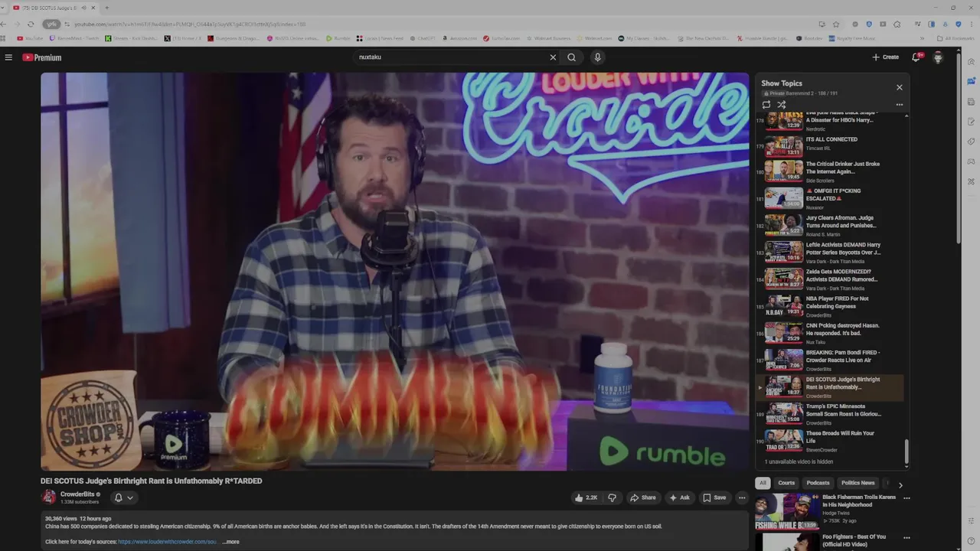Viewport: 980px width, 551px height.
Task: Open NBA Player FIRED playlist video
Action: 831,305
